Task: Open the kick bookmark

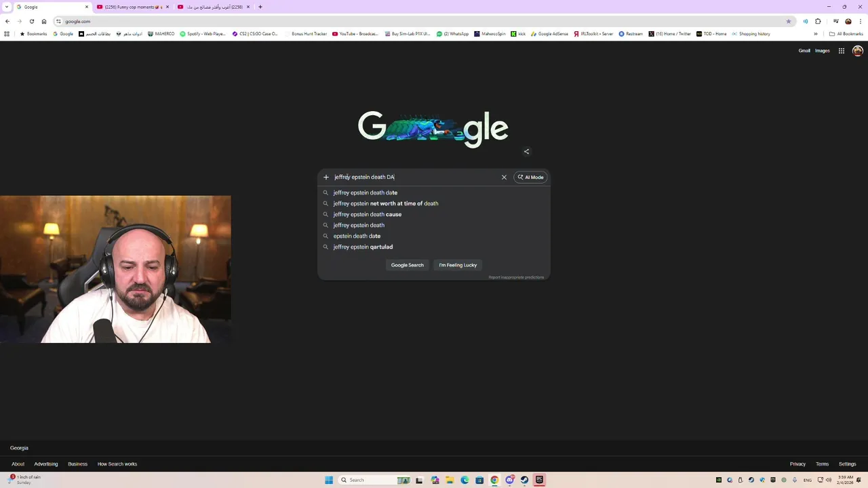Action: [518, 34]
